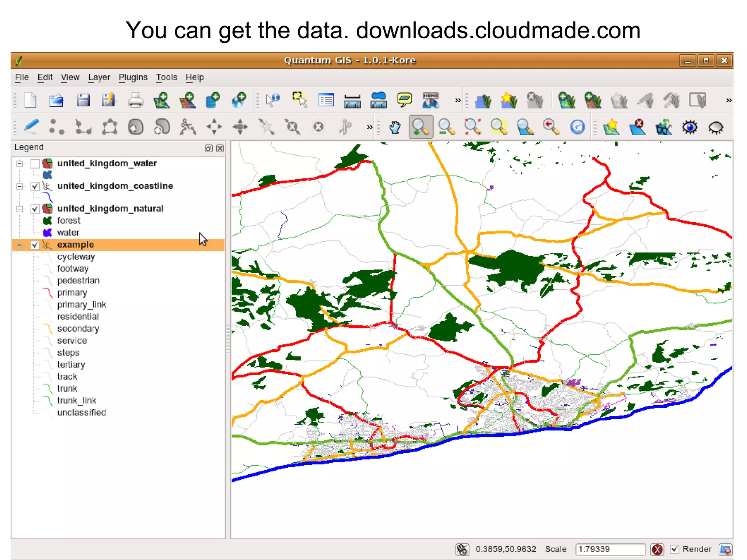Expand the plugins toolbar overflow chevron

click(728, 100)
